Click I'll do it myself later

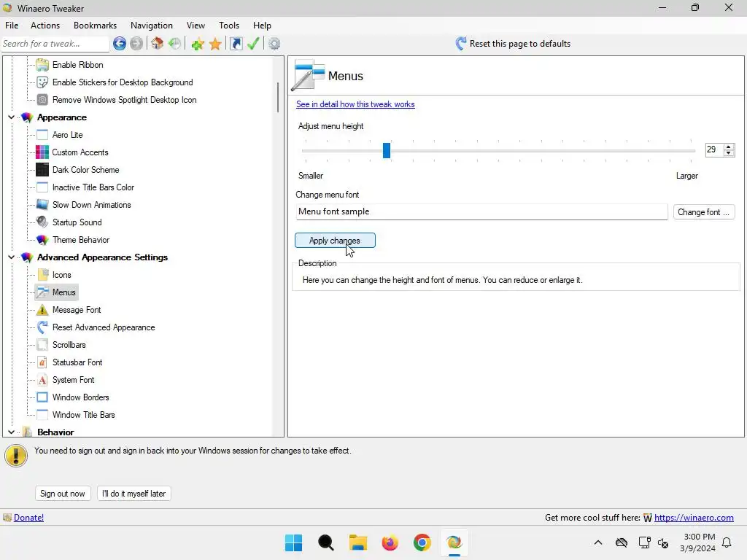(x=134, y=494)
